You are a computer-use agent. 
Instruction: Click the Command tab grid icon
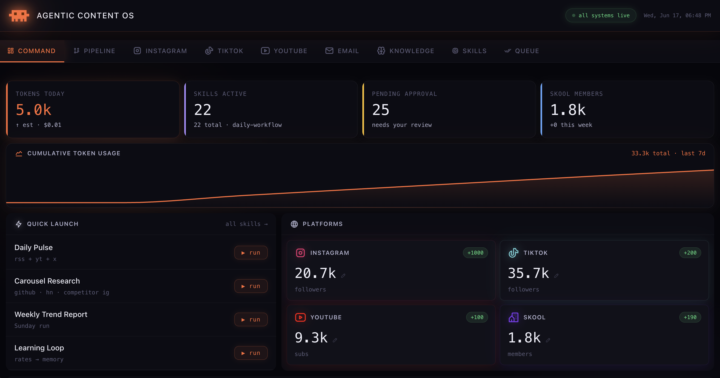11,51
